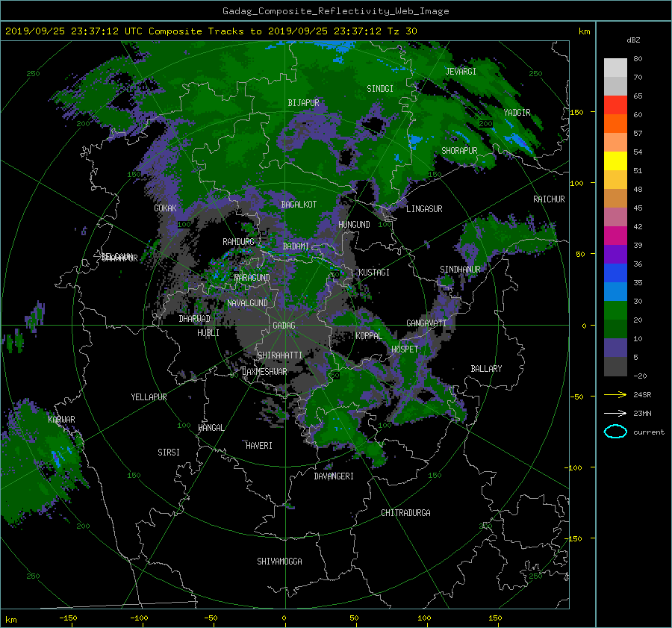Click the HUNGUND city label
Screen dimensions: 672x628
(354, 225)
